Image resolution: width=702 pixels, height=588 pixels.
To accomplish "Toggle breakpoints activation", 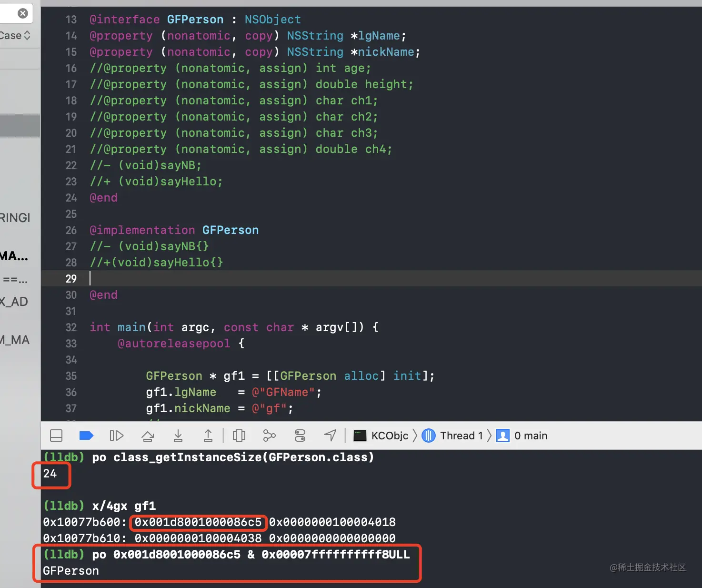I will pos(86,436).
